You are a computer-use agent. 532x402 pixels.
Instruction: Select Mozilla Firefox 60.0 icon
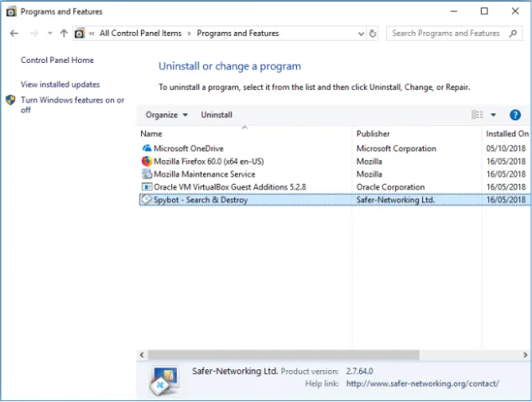click(x=147, y=161)
